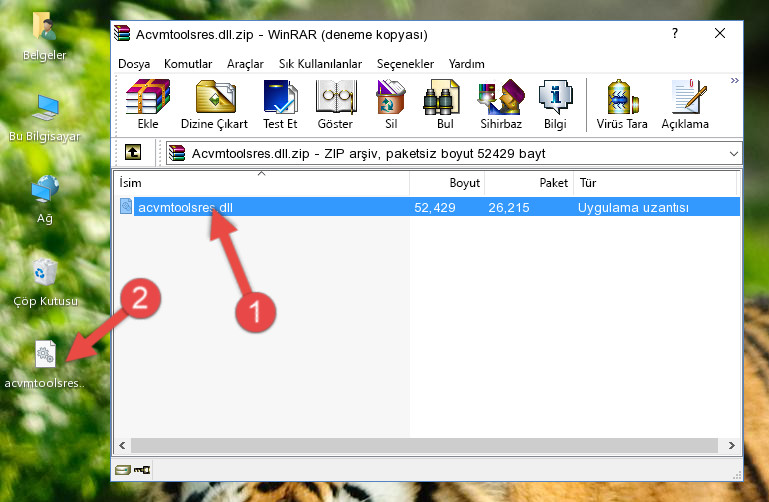The image size is (769, 502).
Task: Click the Sil (Delete) icon
Action: pyautogui.click(x=391, y=104)
